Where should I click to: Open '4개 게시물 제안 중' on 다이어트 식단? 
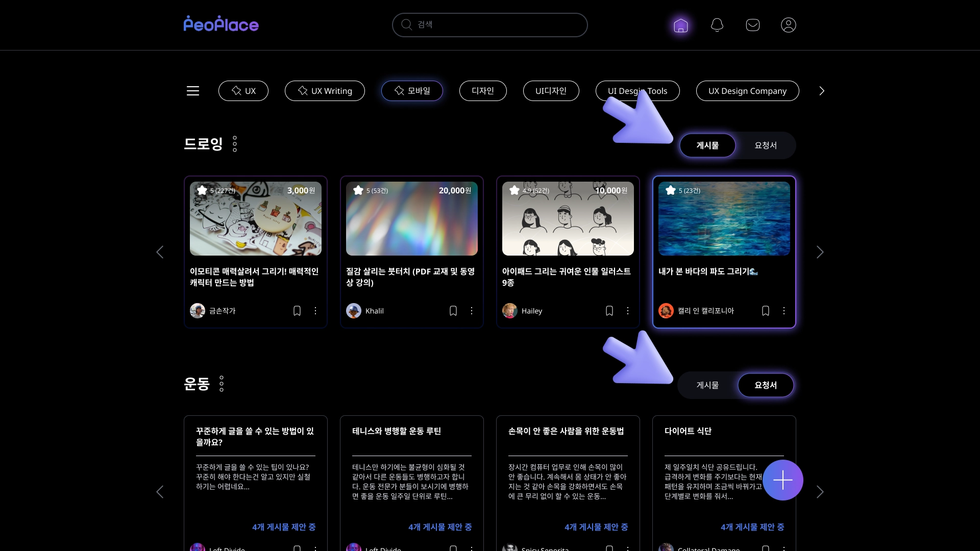point(752,527)
